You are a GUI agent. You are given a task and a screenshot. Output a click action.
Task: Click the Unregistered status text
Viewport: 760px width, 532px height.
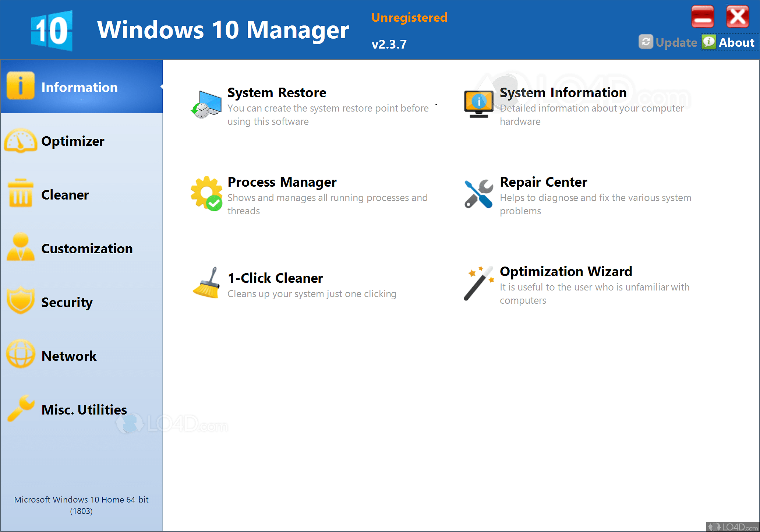(409, 17)
